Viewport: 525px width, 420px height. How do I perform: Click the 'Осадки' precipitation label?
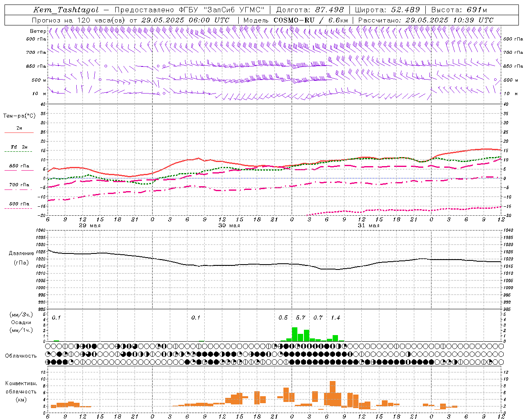pos(21,322)
